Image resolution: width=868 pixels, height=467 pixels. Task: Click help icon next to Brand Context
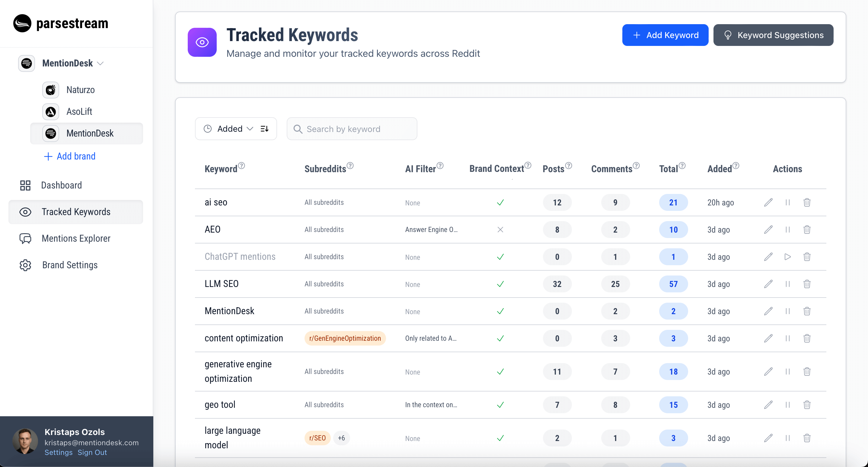point(528,165)
